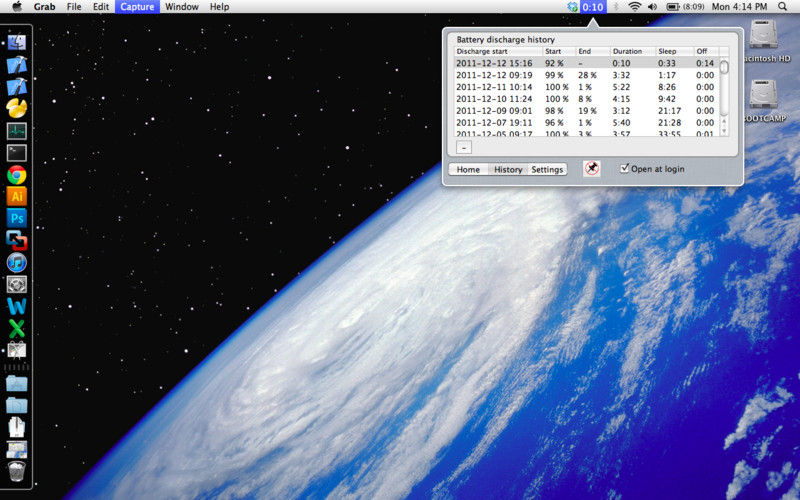Sort by the Duration column header
The width and height of the screenshot is (800, 500).
tap(633, 51)
